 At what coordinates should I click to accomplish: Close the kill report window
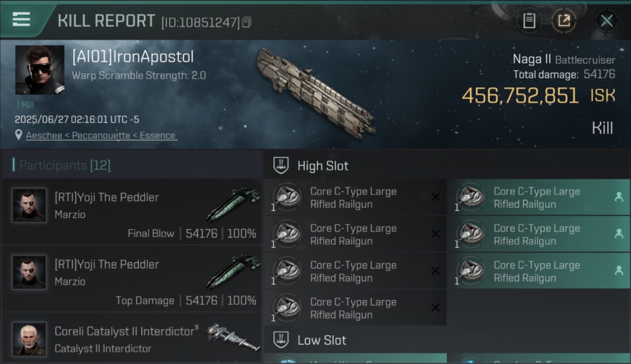click(x=606, y=21)
